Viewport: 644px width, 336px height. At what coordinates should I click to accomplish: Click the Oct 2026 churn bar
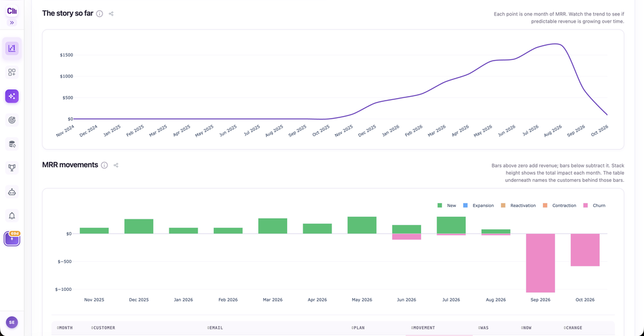click(x=585, y=250)
